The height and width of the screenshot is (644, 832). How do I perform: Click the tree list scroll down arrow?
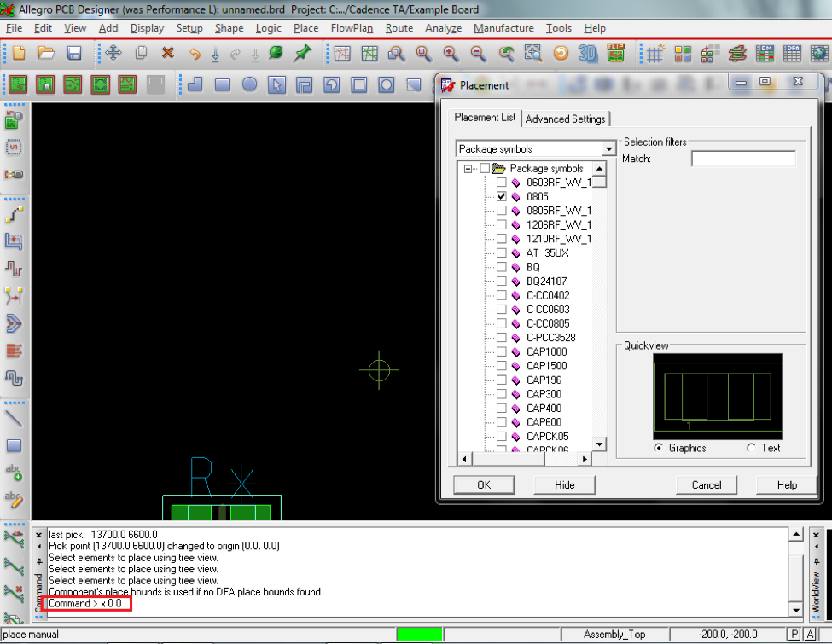click(599, 444)
